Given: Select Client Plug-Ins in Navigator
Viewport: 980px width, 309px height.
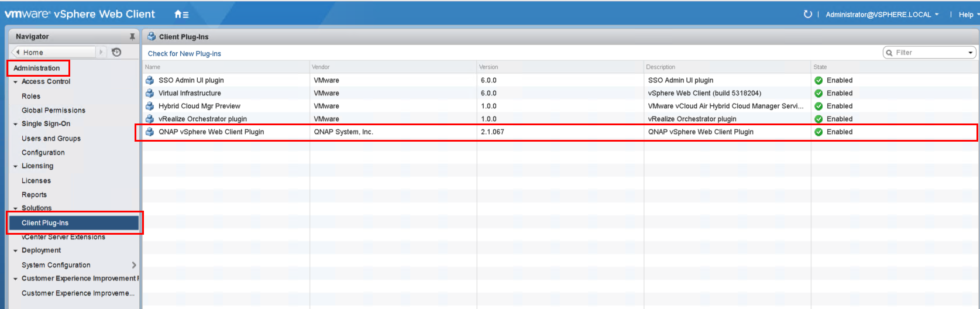Looking at the screenshot, I should click(74, 222).
